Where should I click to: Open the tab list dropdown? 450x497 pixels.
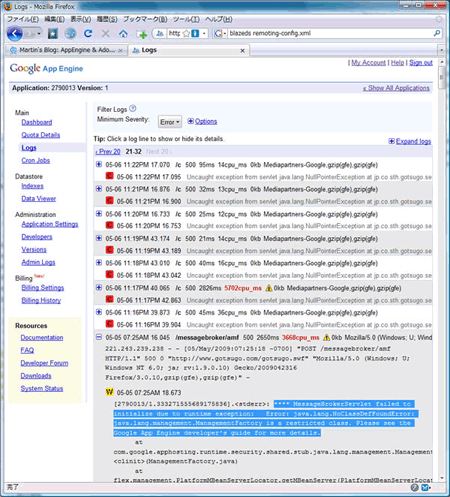pyautogui.click(x=441, y=50)
